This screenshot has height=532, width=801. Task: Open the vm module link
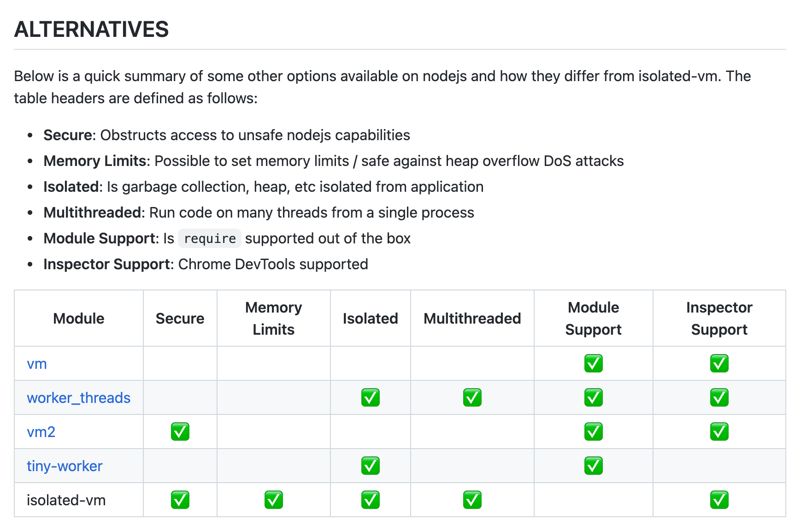coord(37,364)
